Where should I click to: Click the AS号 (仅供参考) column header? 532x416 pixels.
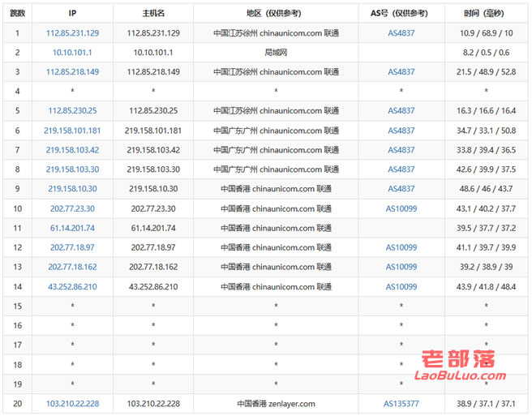(401, 13)
